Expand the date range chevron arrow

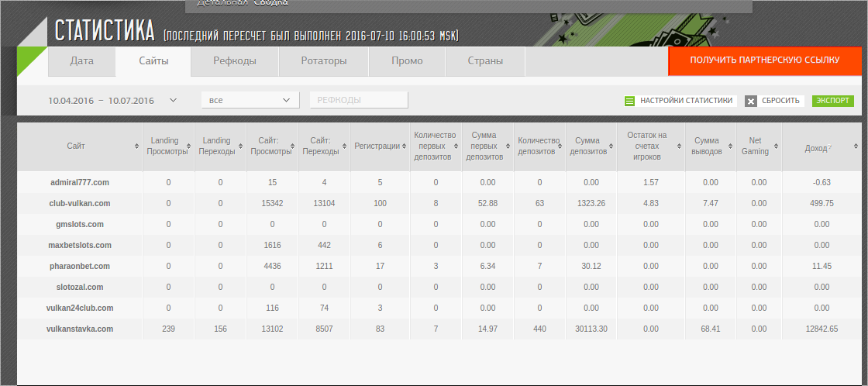(173, 100)
